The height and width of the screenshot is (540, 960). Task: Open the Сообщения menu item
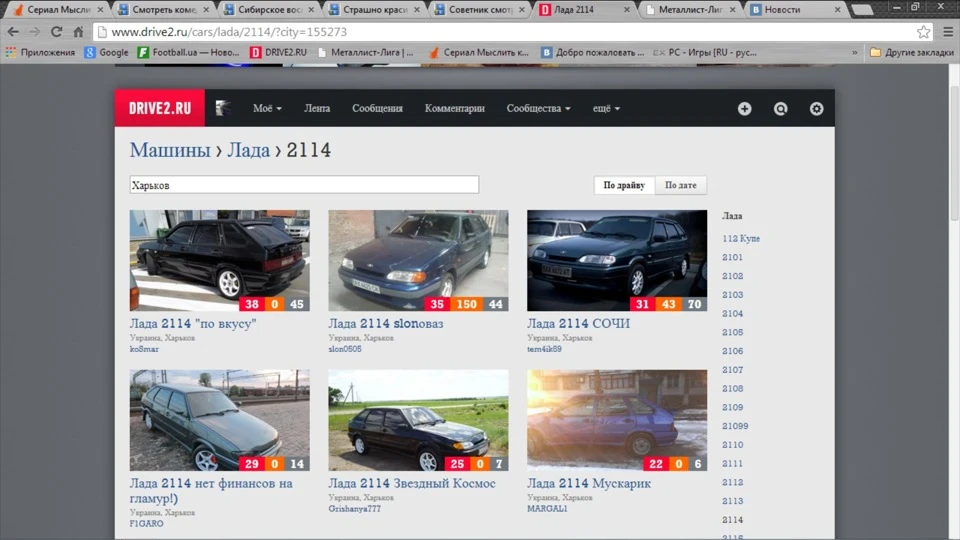point(377,108)
